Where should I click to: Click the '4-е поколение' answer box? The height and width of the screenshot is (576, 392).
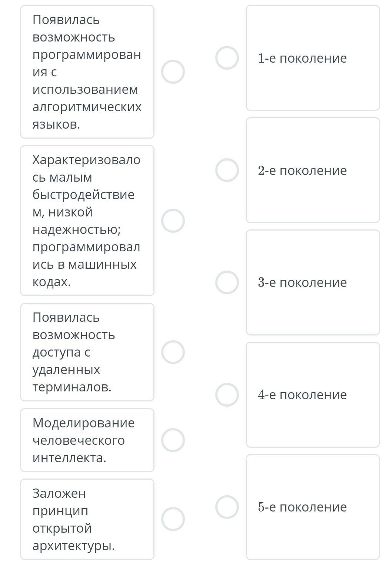pos(313,395)
